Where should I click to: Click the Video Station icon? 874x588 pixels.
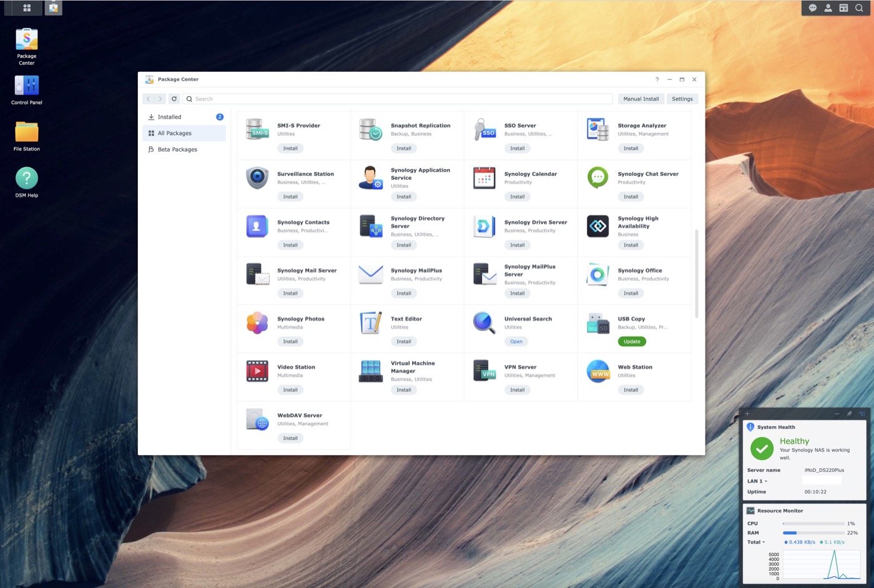(257, 371)
